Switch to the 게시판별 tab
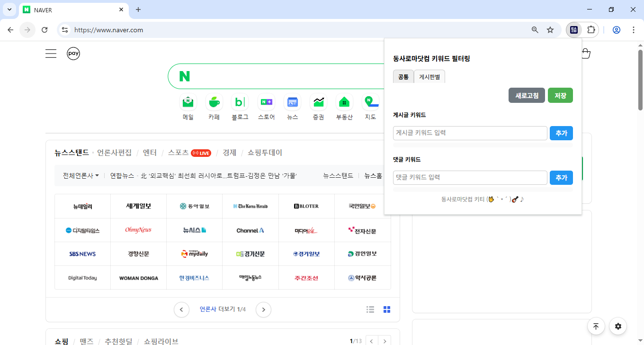This screenshot has width=644, height=345. click(x=429, y=77)
